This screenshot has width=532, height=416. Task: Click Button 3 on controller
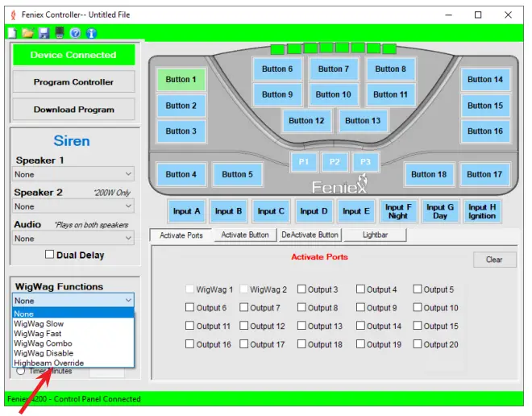181,131
